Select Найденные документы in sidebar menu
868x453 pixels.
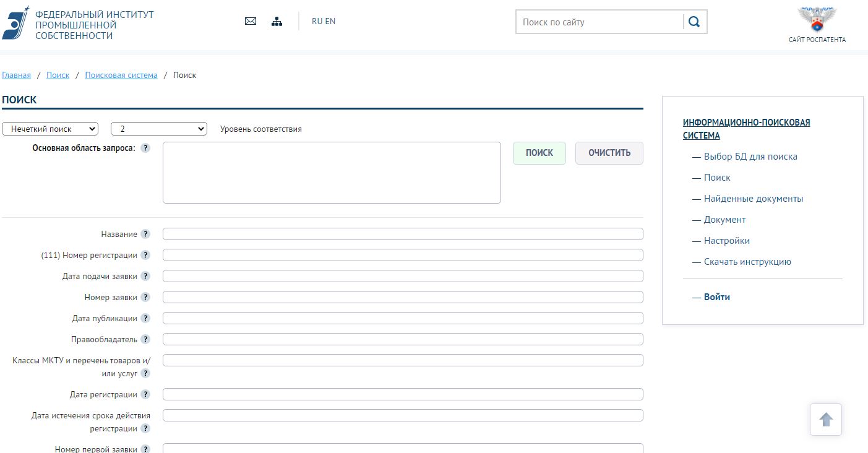(753, 199)
